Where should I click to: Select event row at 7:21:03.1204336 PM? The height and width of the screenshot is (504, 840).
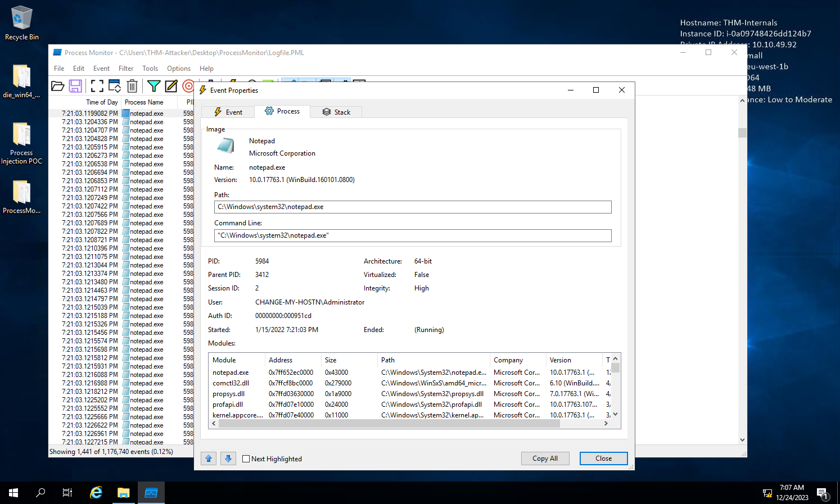coord(121,122)
